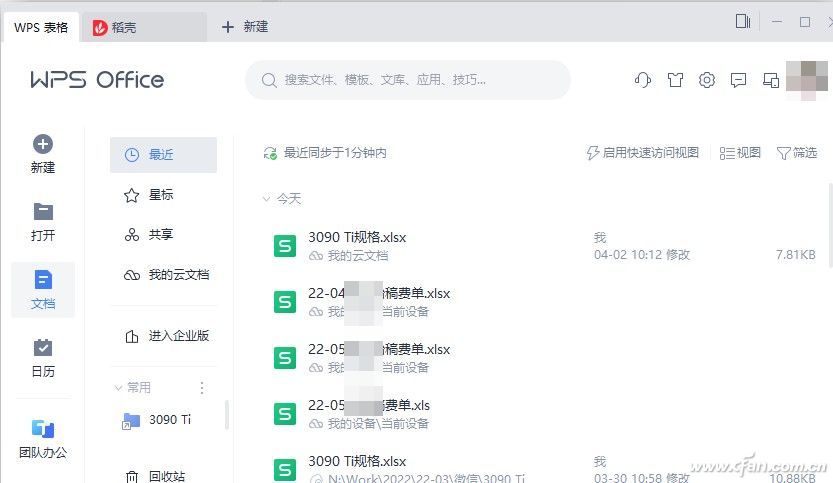Open 3090 Ti规格.xlsx modified 04-02
Screen dimensions: 833x483
click(x=543, y=247)
